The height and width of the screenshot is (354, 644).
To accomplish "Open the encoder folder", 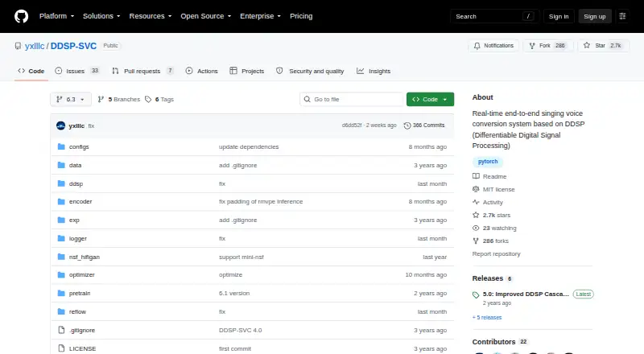I will click(x=80, y=202).
